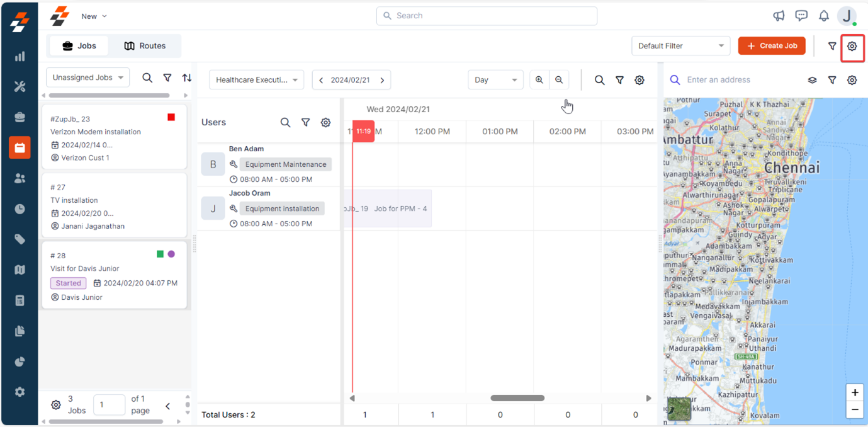Click the Users panel filter icon
The height and width of the screenshot is (427, 868).
coord(305,122)
